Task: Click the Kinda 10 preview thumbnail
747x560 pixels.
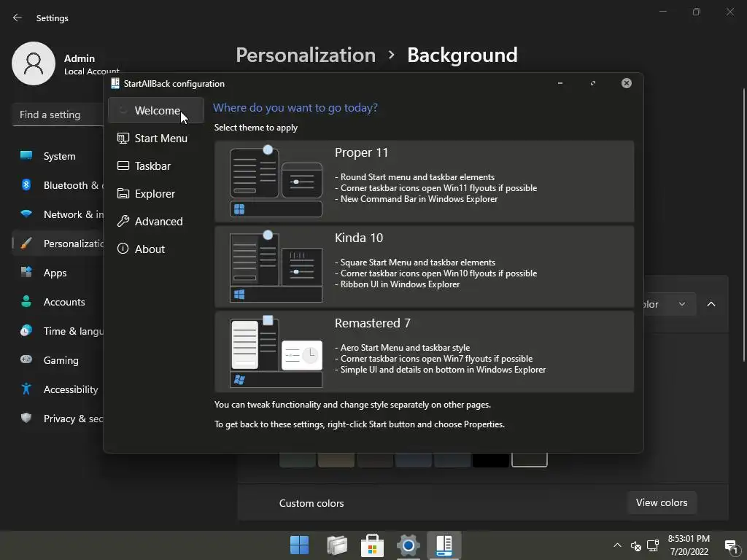Action: coord(276,266)
